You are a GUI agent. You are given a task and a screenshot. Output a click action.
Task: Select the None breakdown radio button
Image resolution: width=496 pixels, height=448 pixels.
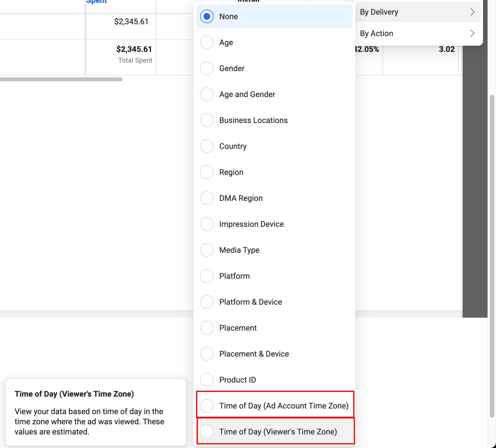pos(207,16)
